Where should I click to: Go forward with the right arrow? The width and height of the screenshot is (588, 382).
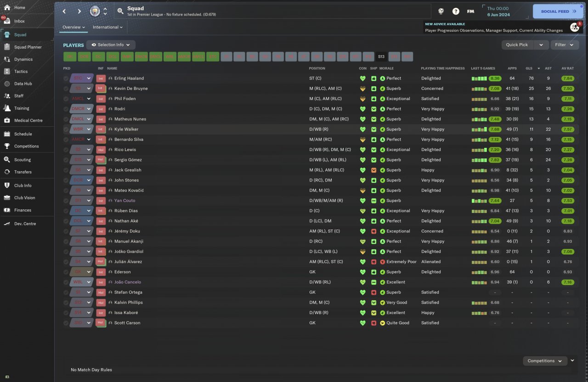point(79,11)
